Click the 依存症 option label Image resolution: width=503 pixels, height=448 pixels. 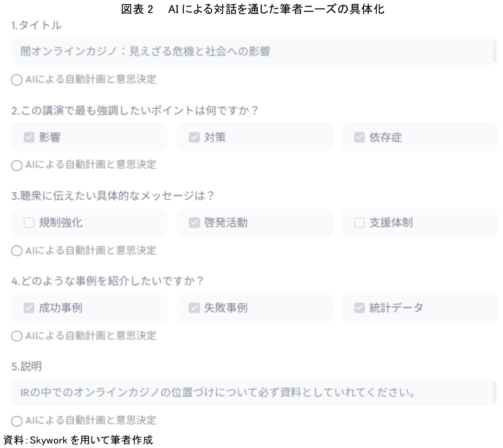(x=385, y=137)
